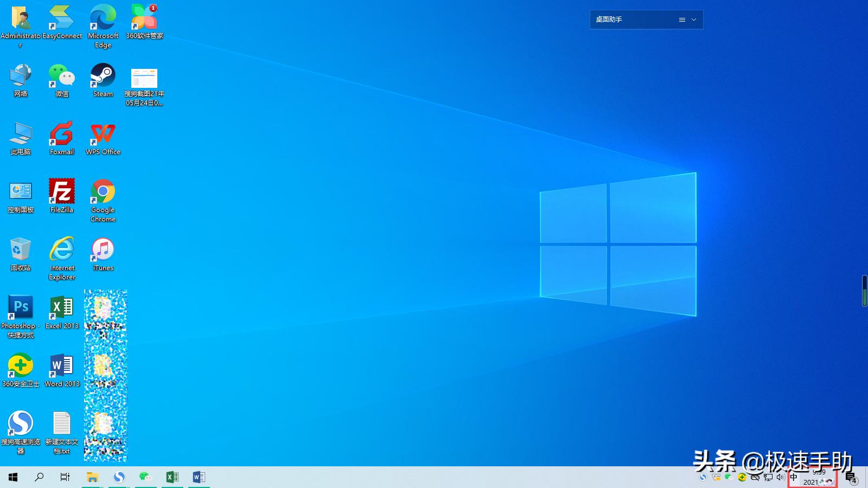Screen dimensions: 868x488
Task: Select the Foxmail desktop icon
Action: (62, 134)
